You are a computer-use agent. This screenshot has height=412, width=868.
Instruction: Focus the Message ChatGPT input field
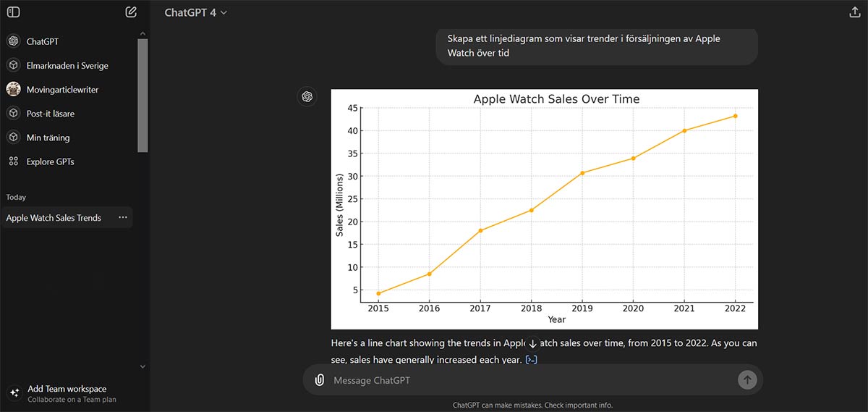(532, 380)
